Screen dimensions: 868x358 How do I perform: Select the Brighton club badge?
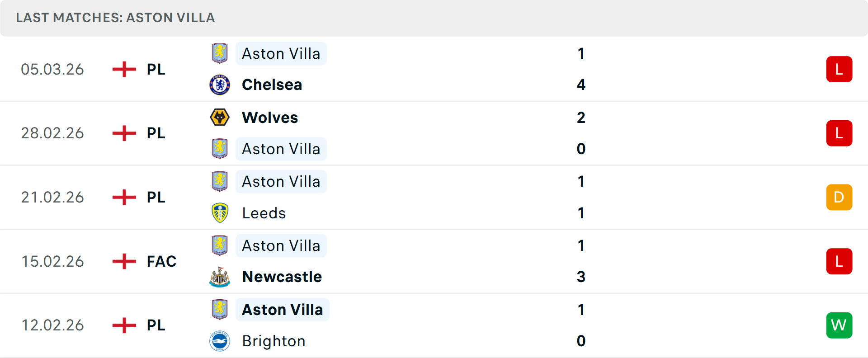220,341
